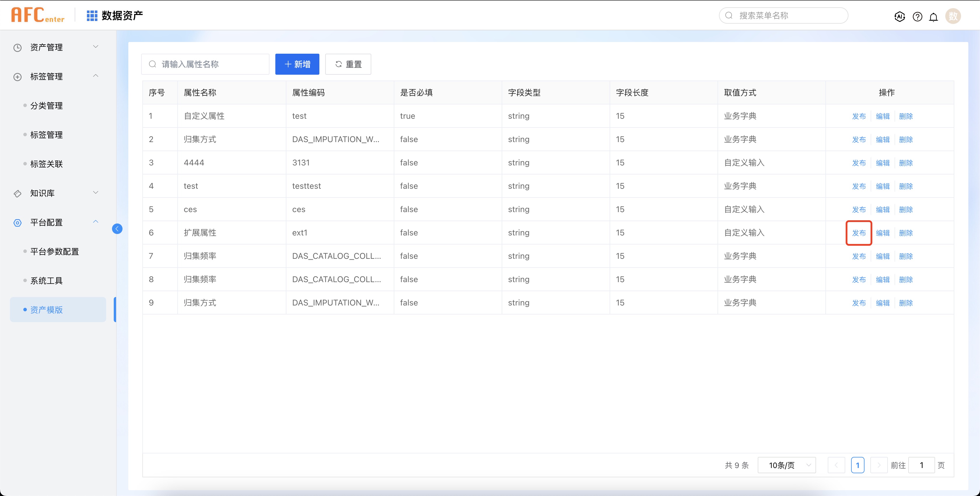Click the AFCenter logo
Screen dimensions: 980x496
(38, 15)
